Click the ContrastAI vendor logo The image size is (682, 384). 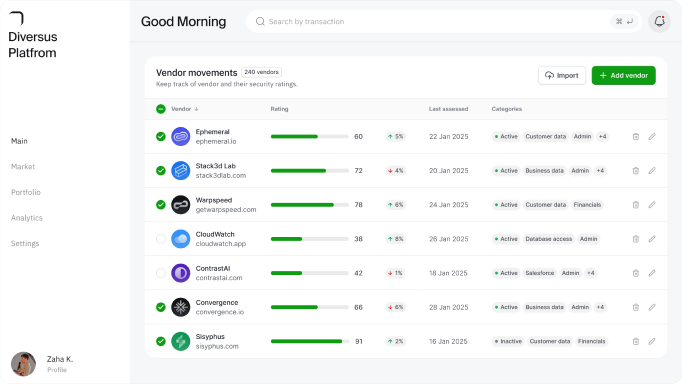point(181,273)
